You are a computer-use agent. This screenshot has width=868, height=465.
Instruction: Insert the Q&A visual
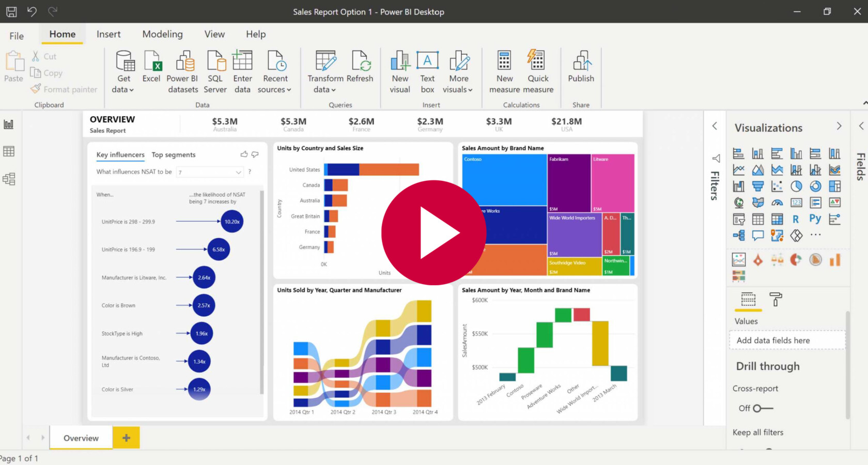757,236
